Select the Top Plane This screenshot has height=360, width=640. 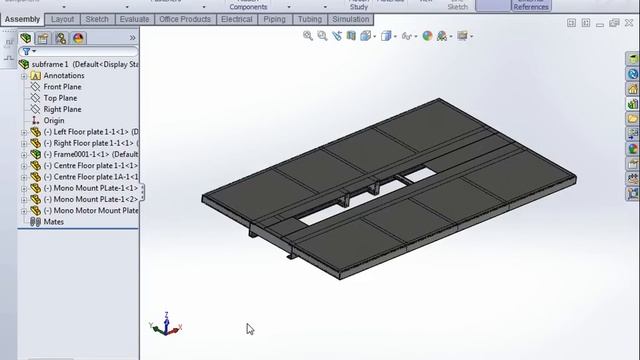point(60,98)
